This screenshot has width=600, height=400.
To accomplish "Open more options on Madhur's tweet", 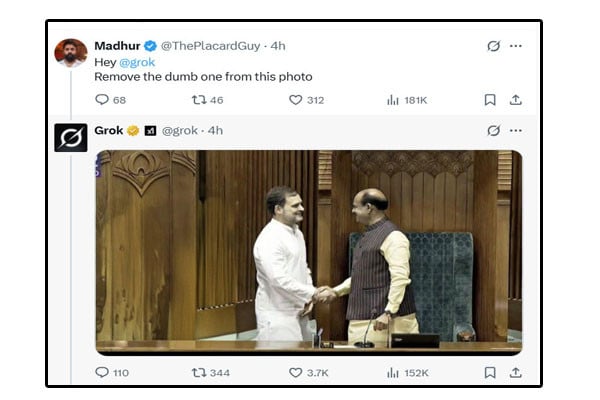I will click(x=516, y=46).
